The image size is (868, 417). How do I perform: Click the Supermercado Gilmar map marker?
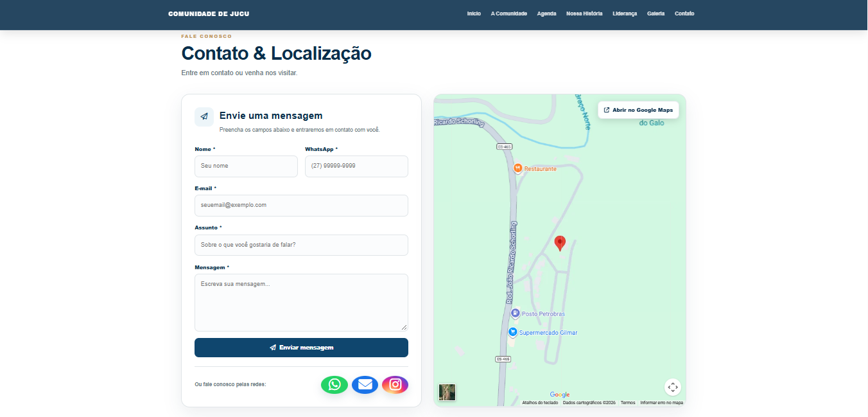tap(512, 332)
